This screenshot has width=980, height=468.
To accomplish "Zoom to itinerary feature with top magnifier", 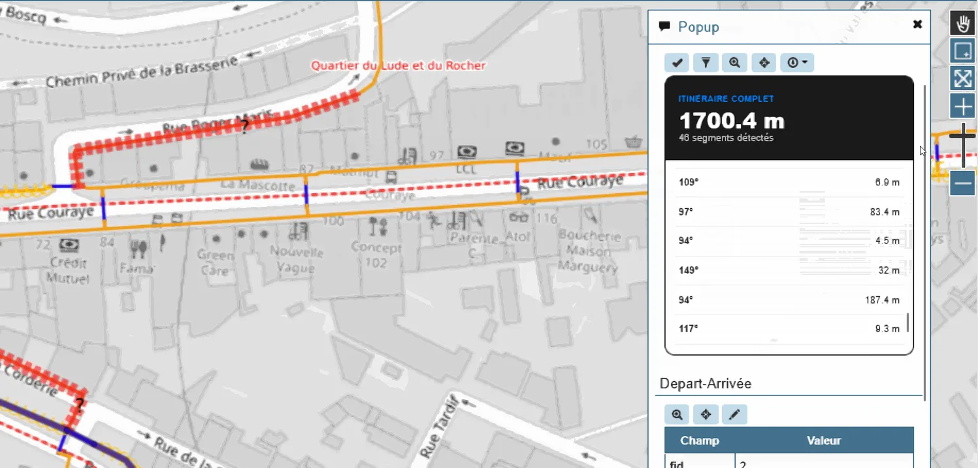I will [734, 63].
